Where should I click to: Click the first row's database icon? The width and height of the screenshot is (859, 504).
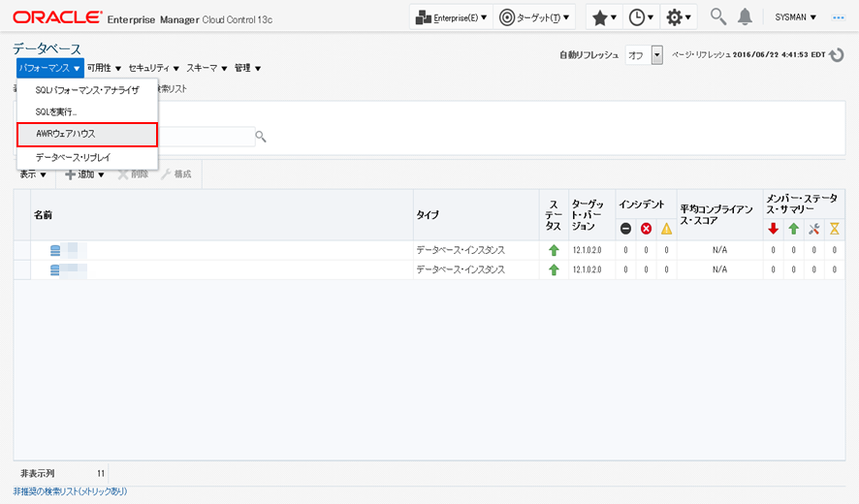tap(56, 250)
